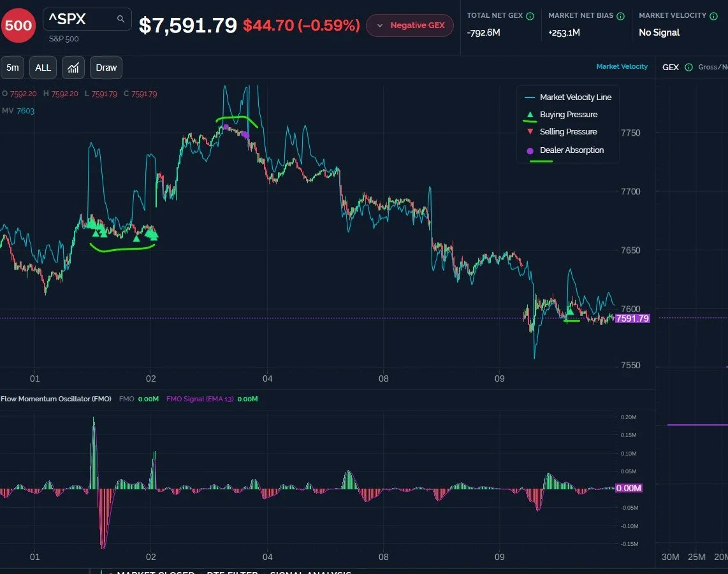Viewport: 728px width, 574px height.
Task: Click the Market Velocity Line legend dash
Action: point(530,97)
